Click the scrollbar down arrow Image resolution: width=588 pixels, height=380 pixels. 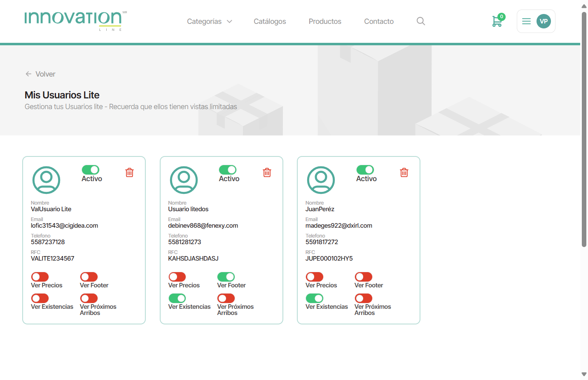click(584, 374)
